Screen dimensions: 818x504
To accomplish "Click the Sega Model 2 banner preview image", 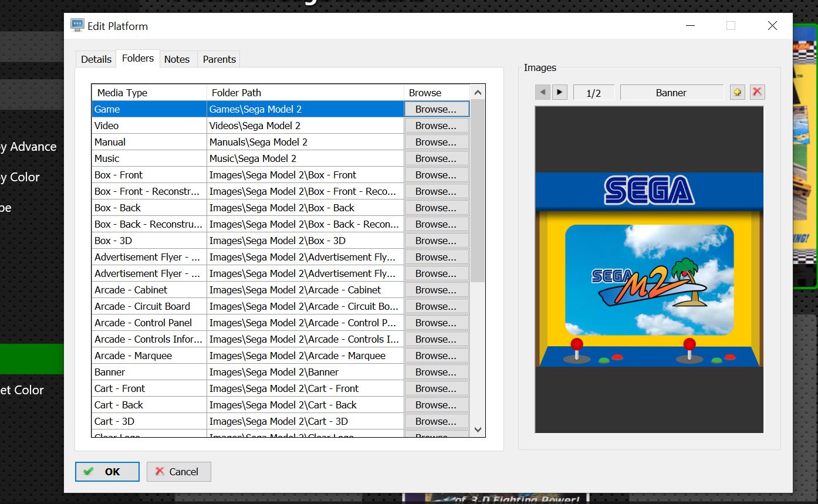I will [x=649, y=269].
